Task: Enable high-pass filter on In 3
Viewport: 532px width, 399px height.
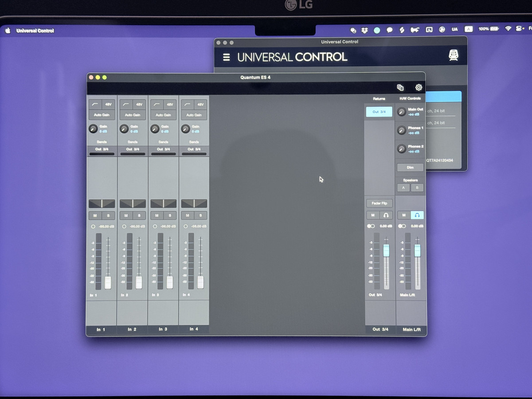Action: coord(157,105)
